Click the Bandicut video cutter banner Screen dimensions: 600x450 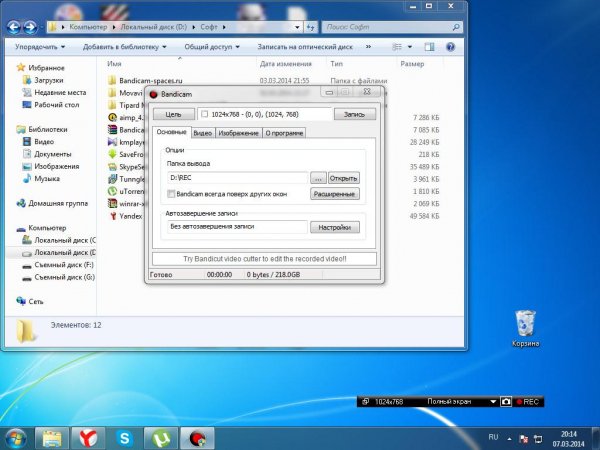(x=264, y=259)
